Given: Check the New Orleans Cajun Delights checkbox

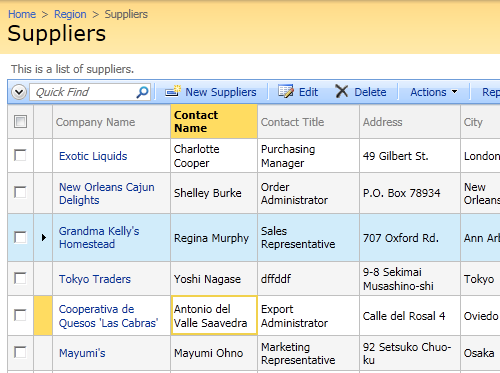Looking at the screenshot, I should (x=20, y=192).
